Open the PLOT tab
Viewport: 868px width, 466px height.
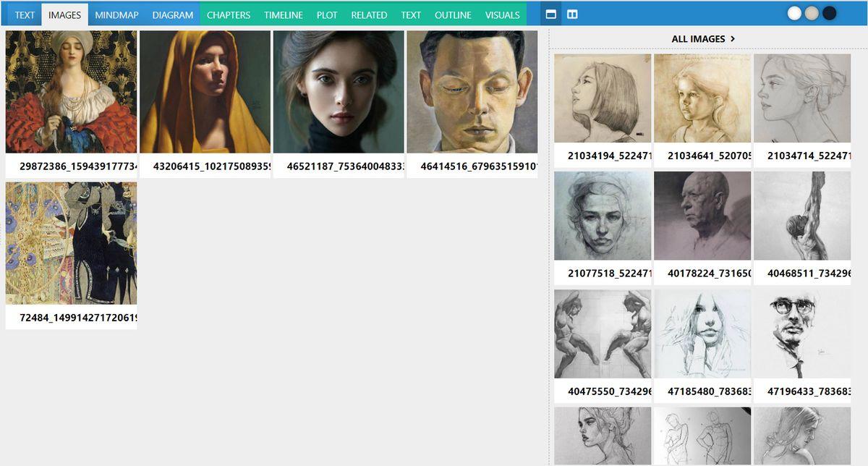tap(327, 14)
